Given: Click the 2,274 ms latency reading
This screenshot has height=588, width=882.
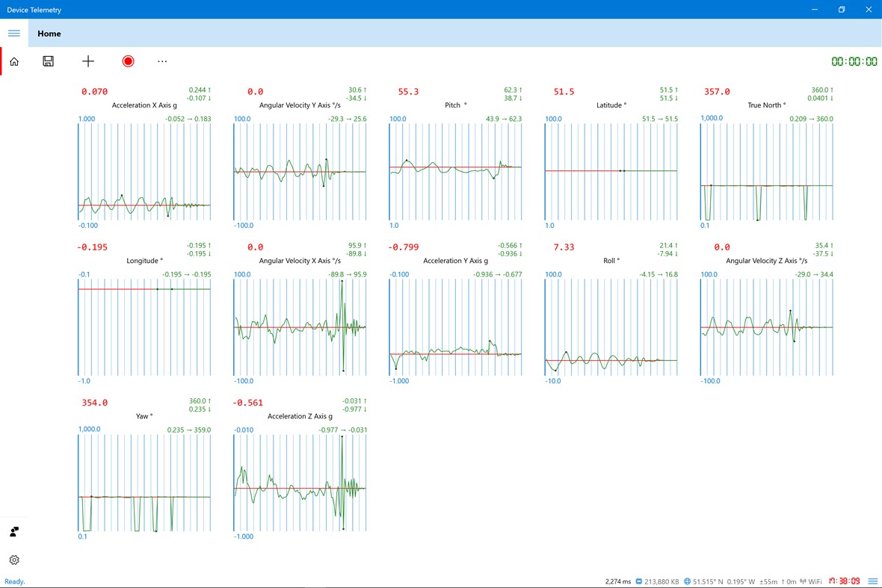Looking at the screenshot, I should 617,581.
